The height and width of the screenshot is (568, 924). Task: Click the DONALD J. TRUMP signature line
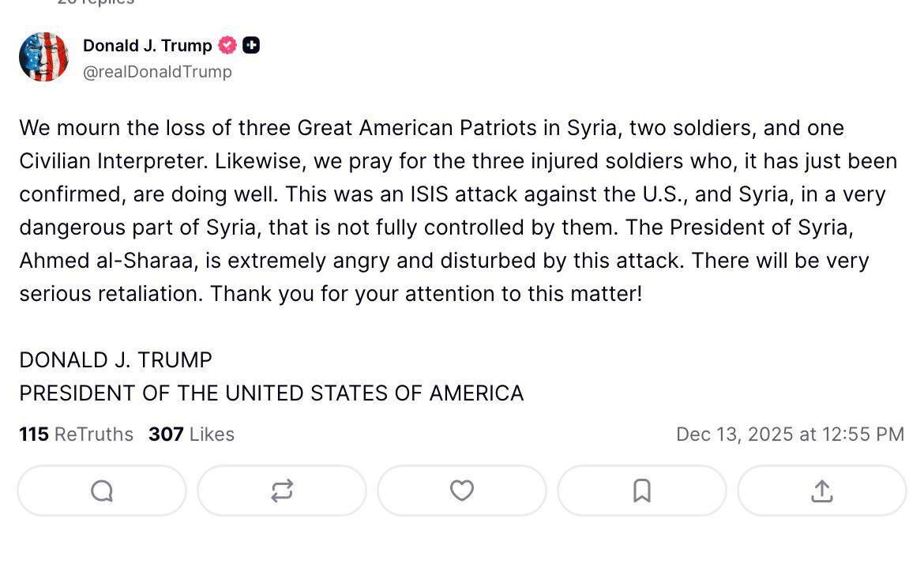(115, 360)
